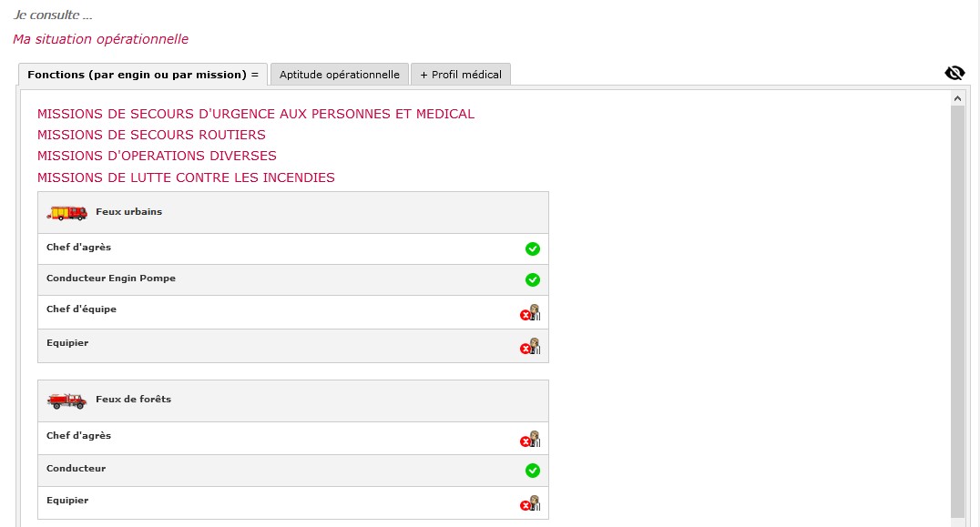Click red cross icon for forest Equipier

point(530,503)
